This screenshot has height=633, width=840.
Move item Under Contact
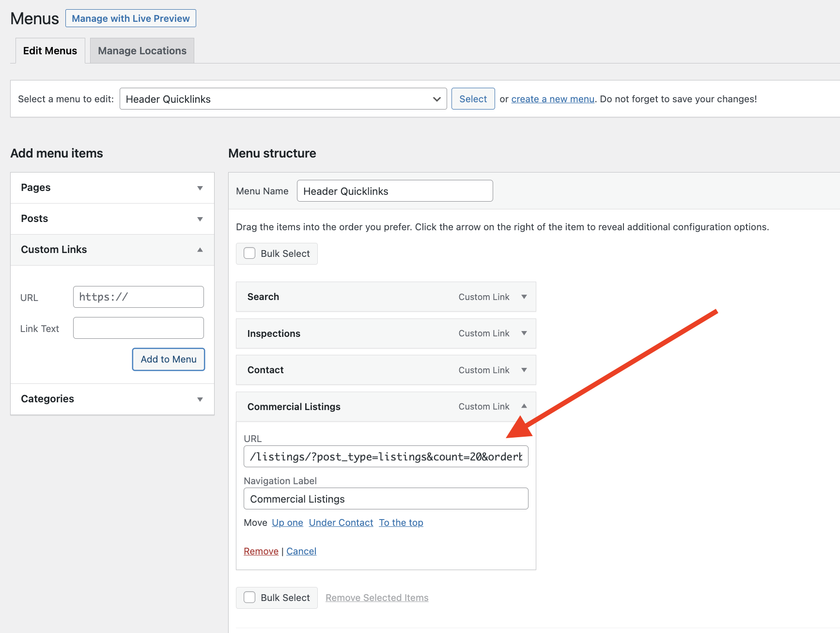[x=341, y=522]
